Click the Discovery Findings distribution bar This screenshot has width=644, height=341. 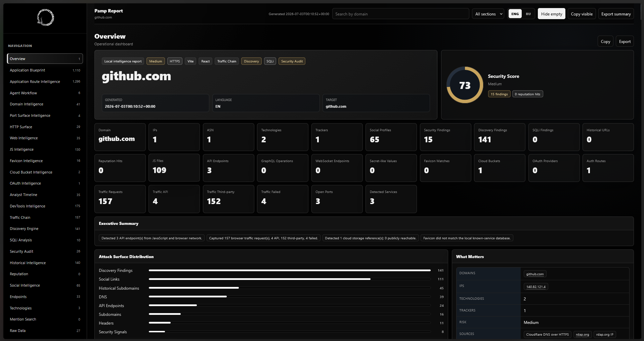290,270
